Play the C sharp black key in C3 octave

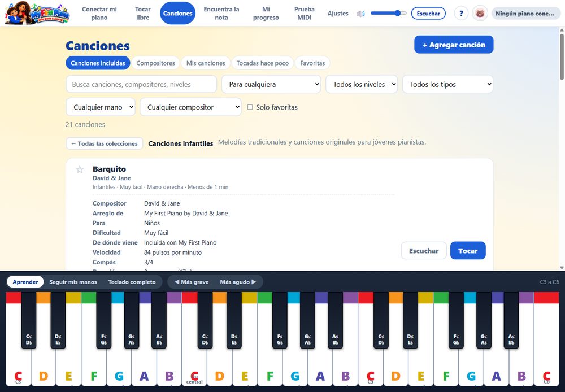point(29,320)
